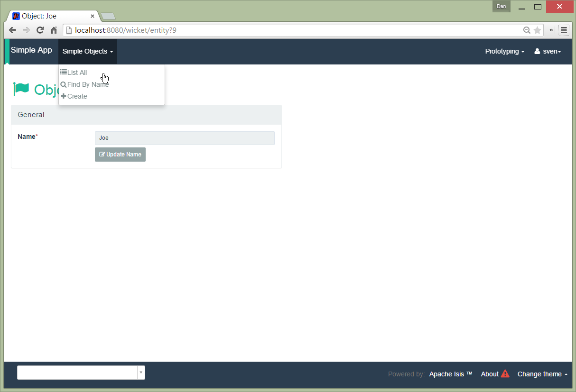The width and height of the screenshot is (576, 392).
Task: Click the browser back arrow
Action: point(13,30)
